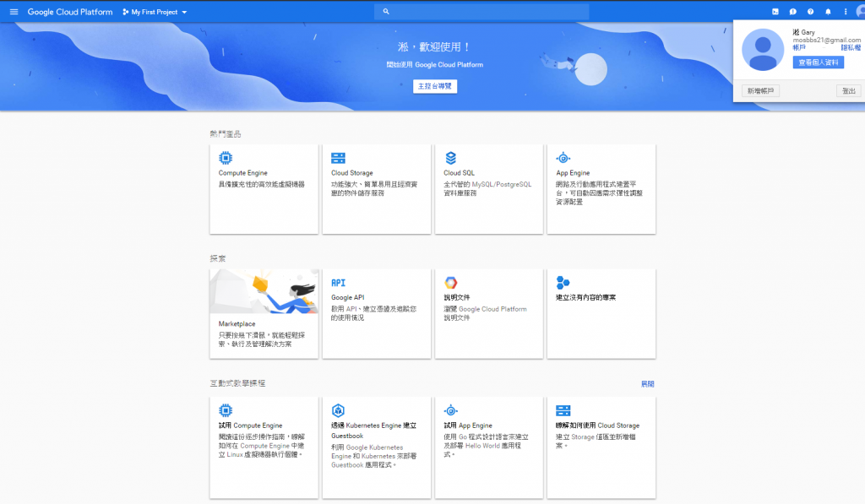Show notifications bell
The width and height of the screenshot is (865, 504).
[x=828, y=12]
